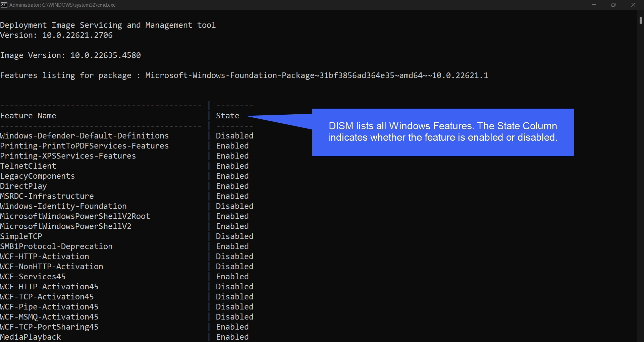Click the 'State' column header
Screen dimensions: 644x342
(x=228, y=116)
